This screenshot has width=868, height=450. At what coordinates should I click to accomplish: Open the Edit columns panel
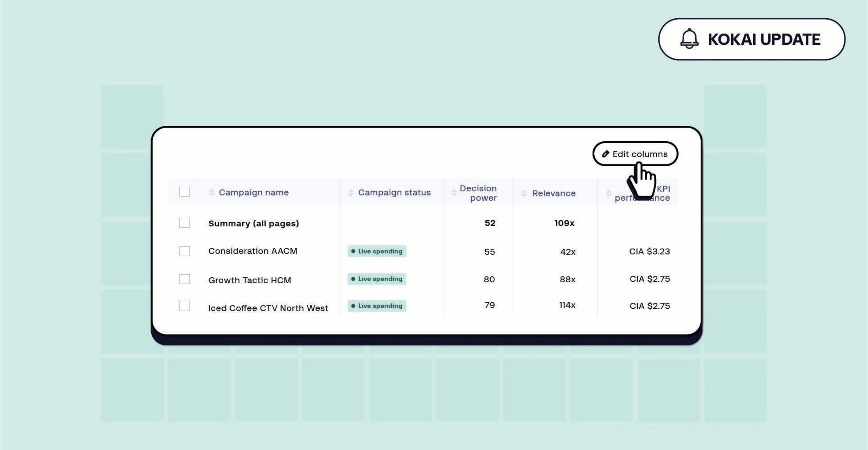[x=635, y=154]
